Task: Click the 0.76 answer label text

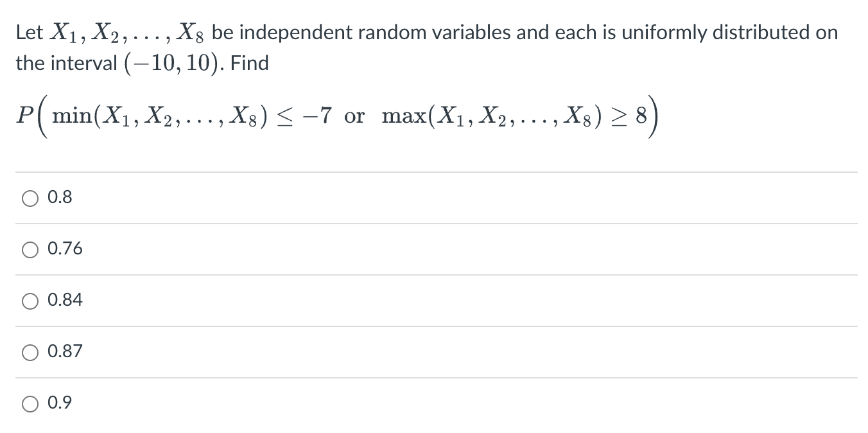Action: coord(64,249)
